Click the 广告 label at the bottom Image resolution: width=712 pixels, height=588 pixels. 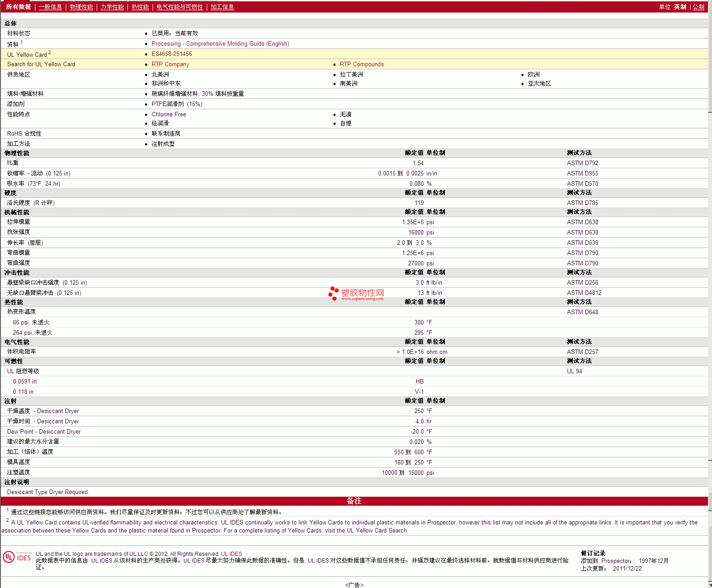(x=354, y=584)
